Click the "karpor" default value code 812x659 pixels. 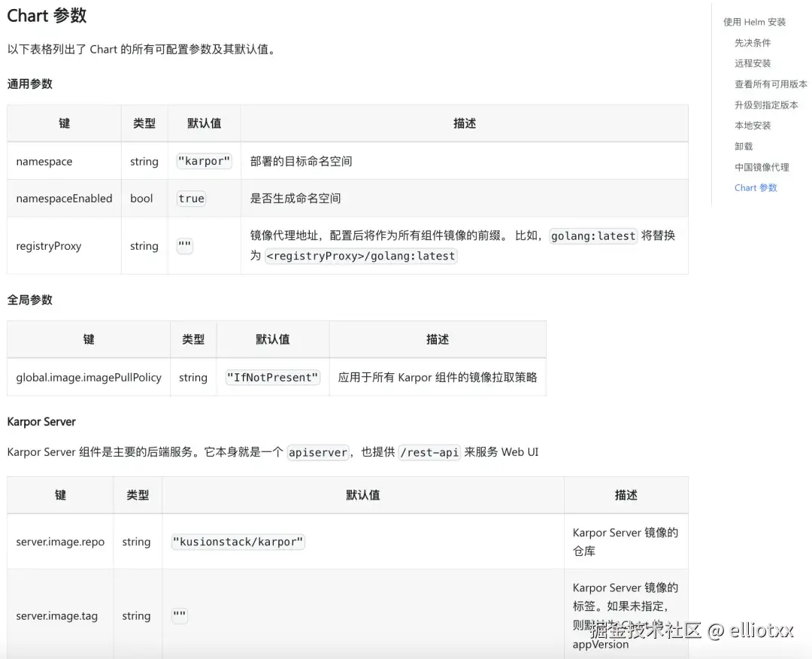tap(204, 161)
